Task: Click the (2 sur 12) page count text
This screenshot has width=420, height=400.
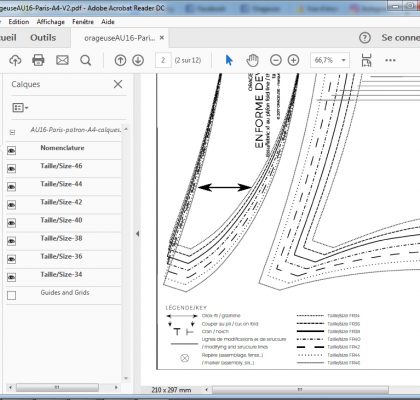Action: (x=188, y=60)
